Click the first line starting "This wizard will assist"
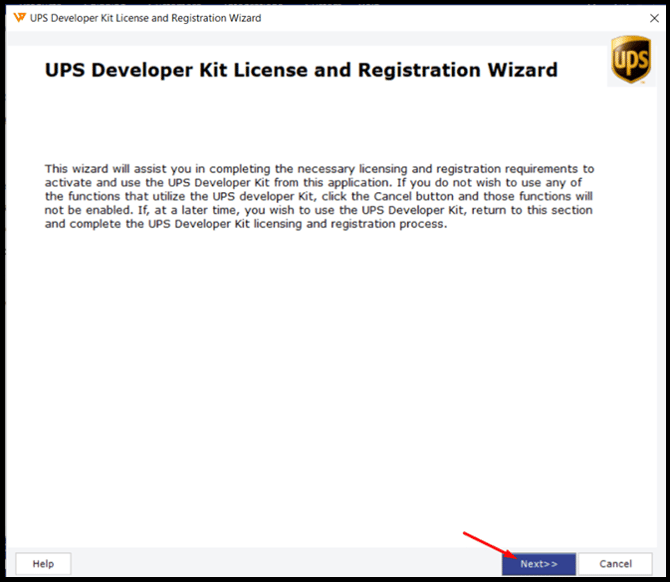This screenshot has height=582, width=670. (x=319, y=169)
